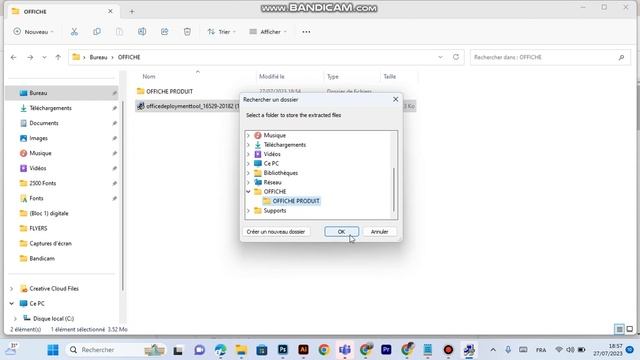Click the taskbar Rechercher search box

[115, 350]
